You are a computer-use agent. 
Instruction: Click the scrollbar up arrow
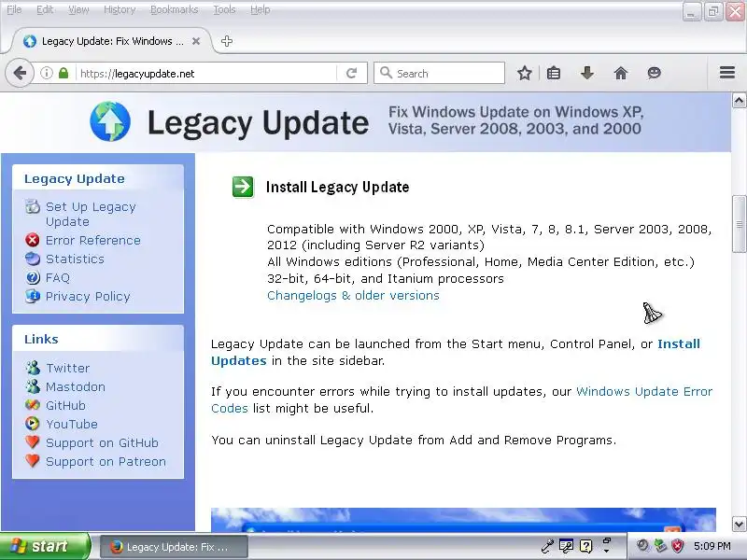pos(739,100)
